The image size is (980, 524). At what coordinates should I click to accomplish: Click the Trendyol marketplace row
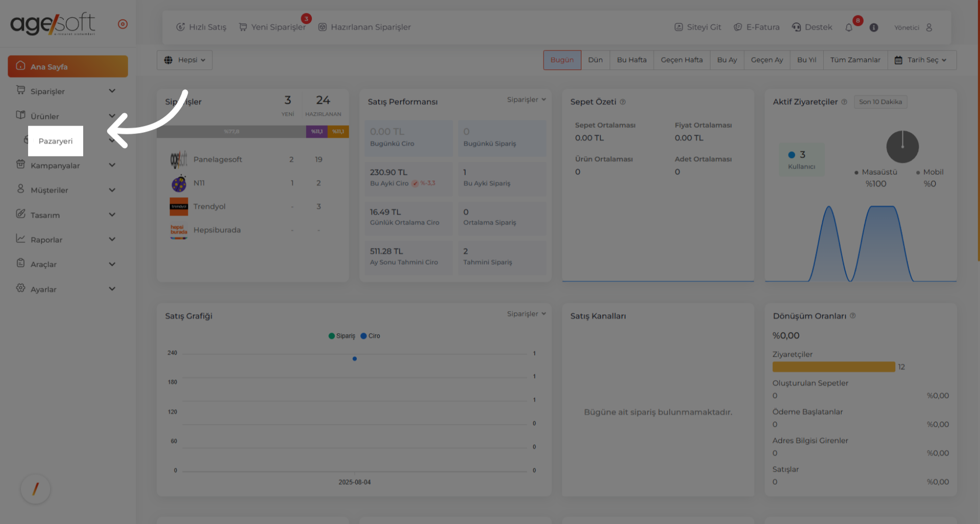253,206
